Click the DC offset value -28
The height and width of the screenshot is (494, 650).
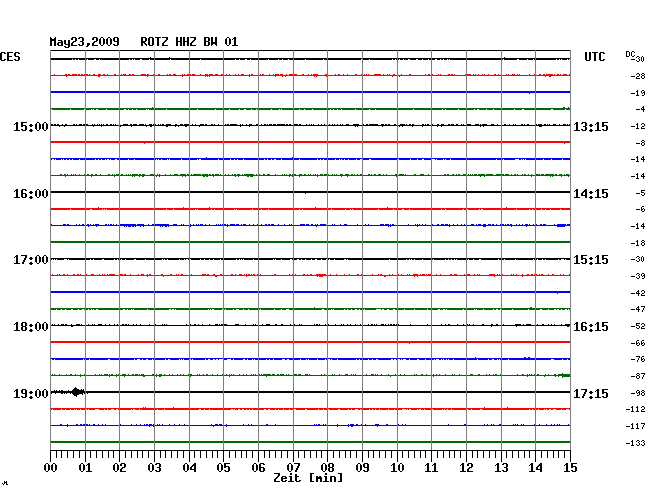(x=638, y=76)
